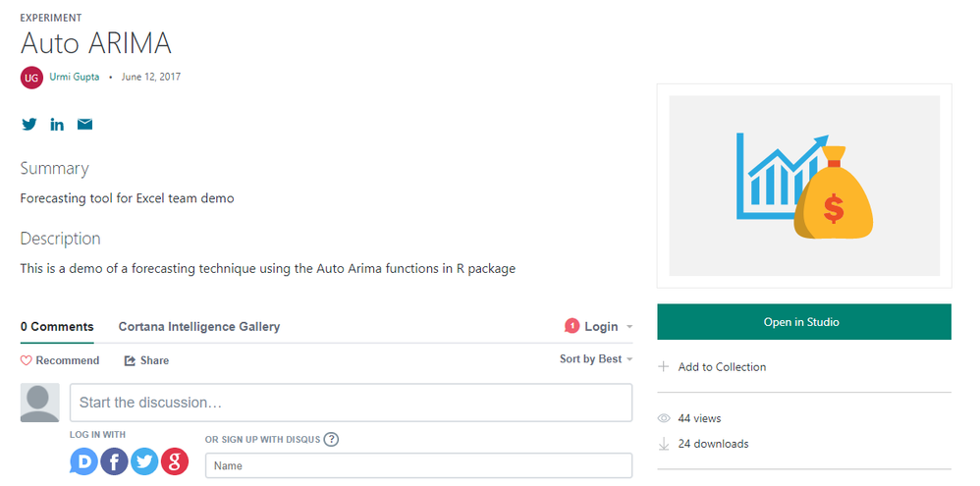Share the experiment on Twitter

pyautogui.click(x=29, y=125)
